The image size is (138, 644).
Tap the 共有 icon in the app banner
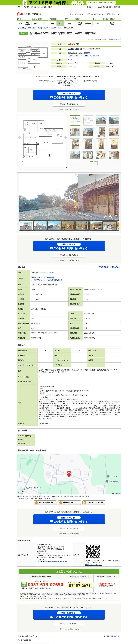pos(80,3)
